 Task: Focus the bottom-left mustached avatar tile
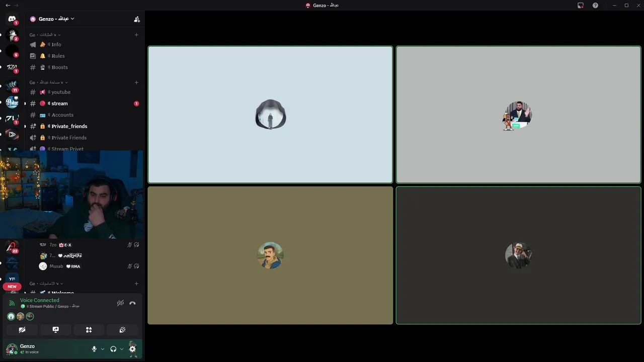coord(270,255)
